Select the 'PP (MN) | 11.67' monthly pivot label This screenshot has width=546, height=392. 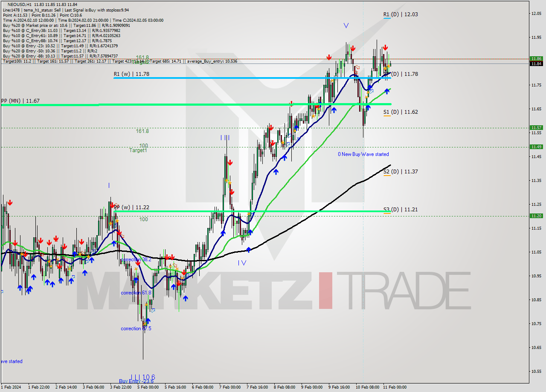pyautogui.click(x=20, y=101)
